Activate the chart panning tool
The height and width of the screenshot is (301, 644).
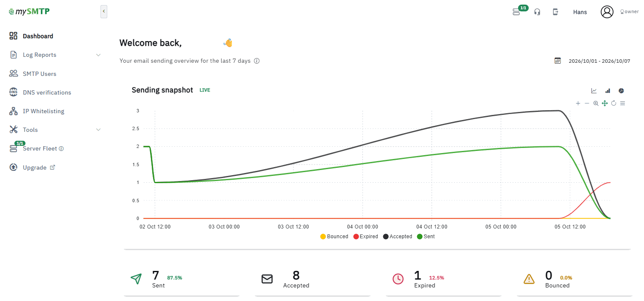pyautogui.click(x=605, y=103)
